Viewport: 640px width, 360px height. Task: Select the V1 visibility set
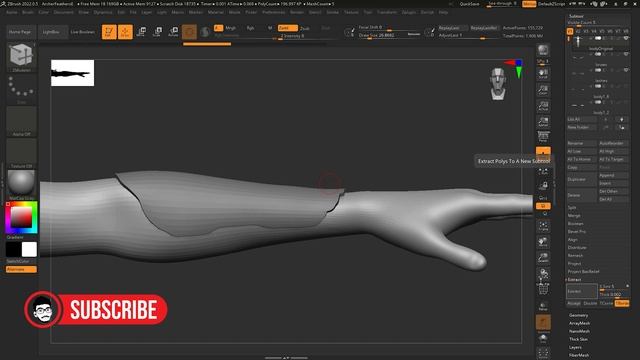point(570,31)
